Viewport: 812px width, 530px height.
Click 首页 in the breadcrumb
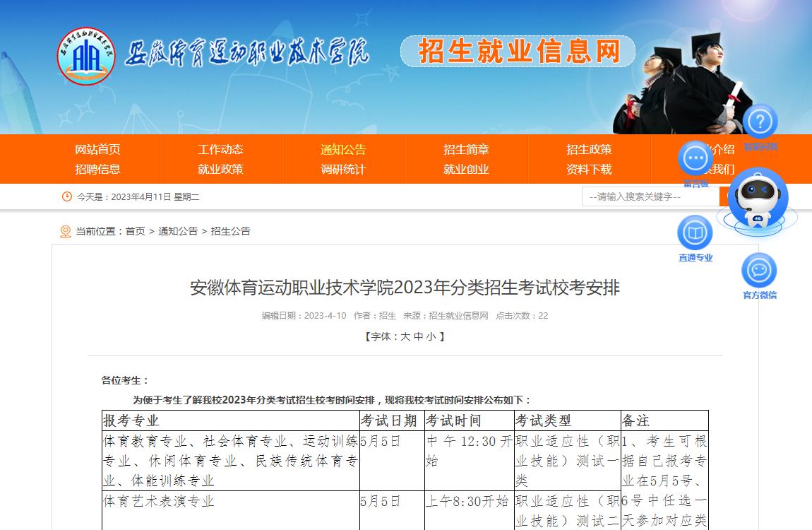pyautogui.click(x=136, y=231)
